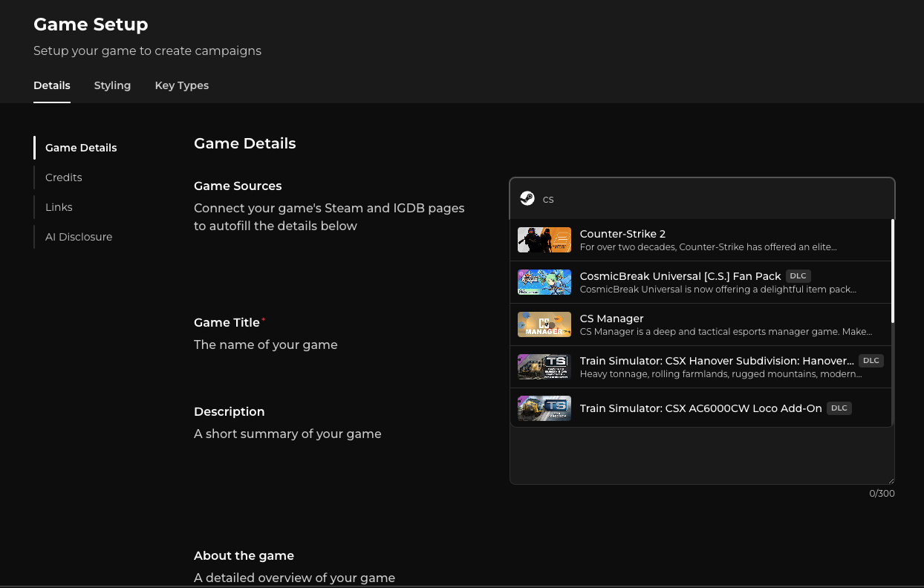Switch to the Key Types tab
This screenshot has height=588, width=924.
click(x=182, y=85)
